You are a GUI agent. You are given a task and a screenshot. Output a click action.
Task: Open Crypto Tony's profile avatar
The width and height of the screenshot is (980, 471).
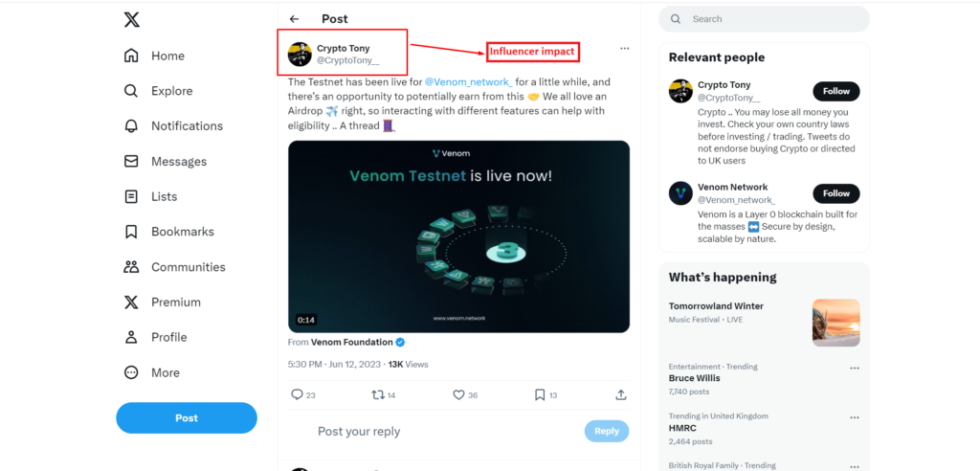(300, 54)
